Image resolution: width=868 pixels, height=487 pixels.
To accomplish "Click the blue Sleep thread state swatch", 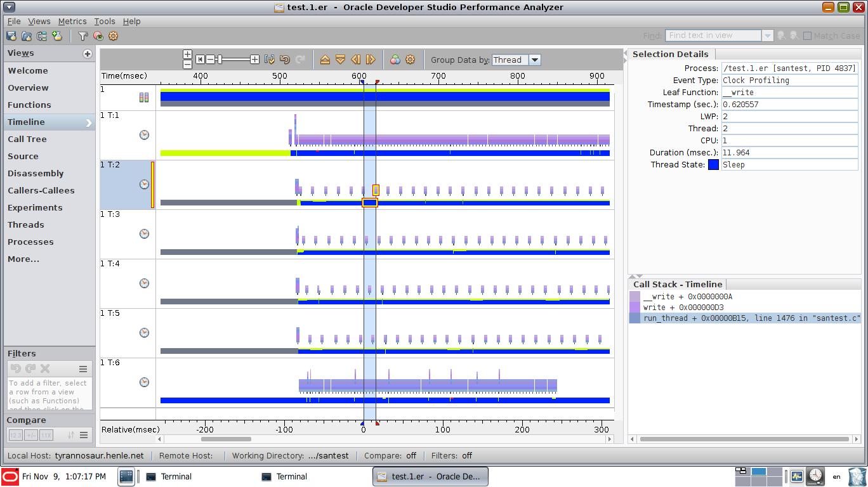I will [x=713, y=164].
